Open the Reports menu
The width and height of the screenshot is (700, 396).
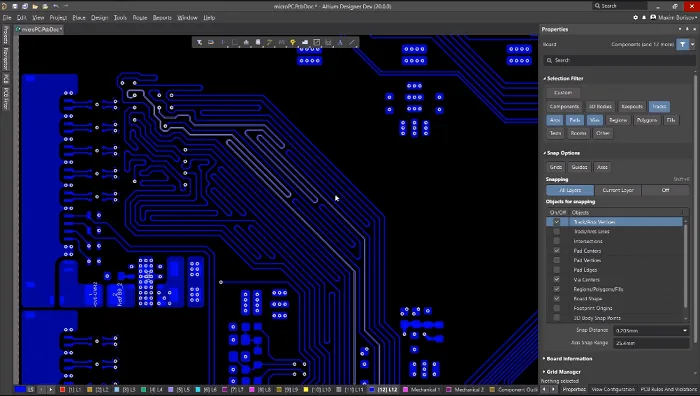pos(162,17)
